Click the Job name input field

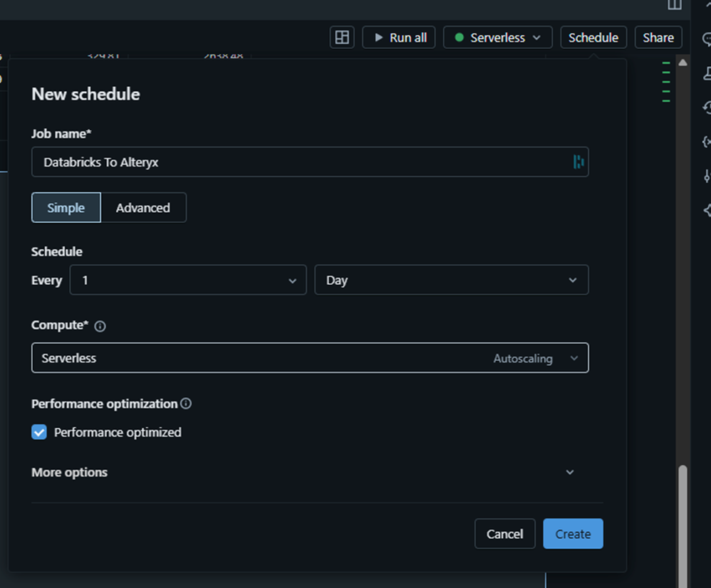(x=310, y=162)
